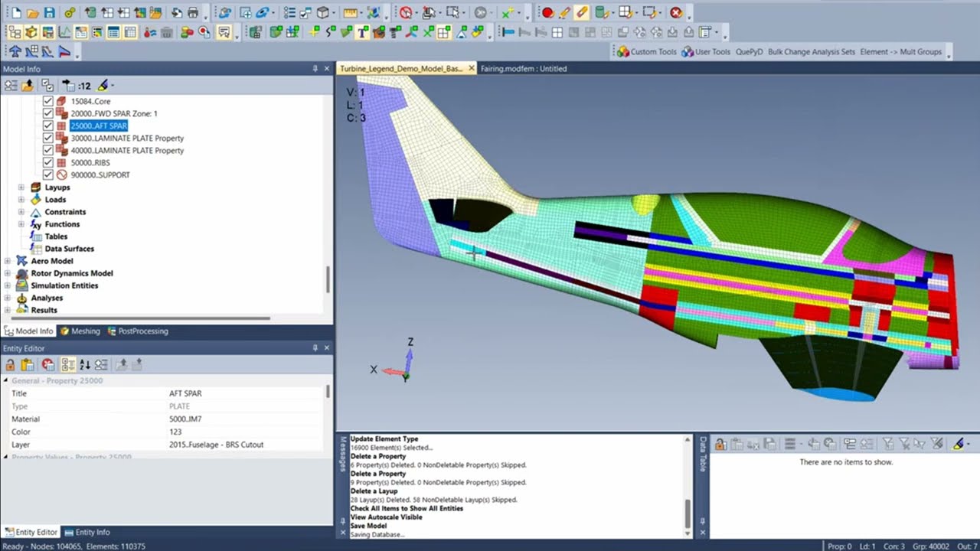Switch to the Meshing tab
Image resolution: width=980 pixels, height=551 pixels.
click(80, 331)
